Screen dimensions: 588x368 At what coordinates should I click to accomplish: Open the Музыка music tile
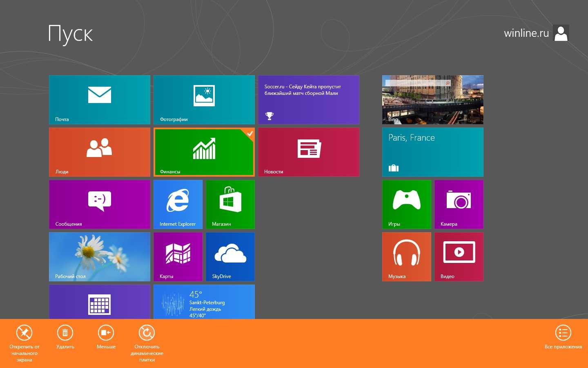407,257
